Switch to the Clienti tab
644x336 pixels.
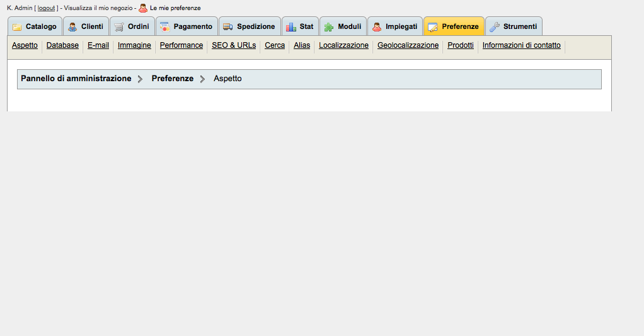click(86, 26)
